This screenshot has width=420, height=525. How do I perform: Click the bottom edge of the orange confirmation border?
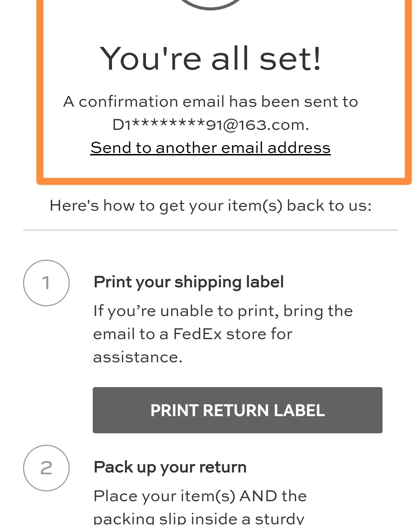click(x=224, y=181)
